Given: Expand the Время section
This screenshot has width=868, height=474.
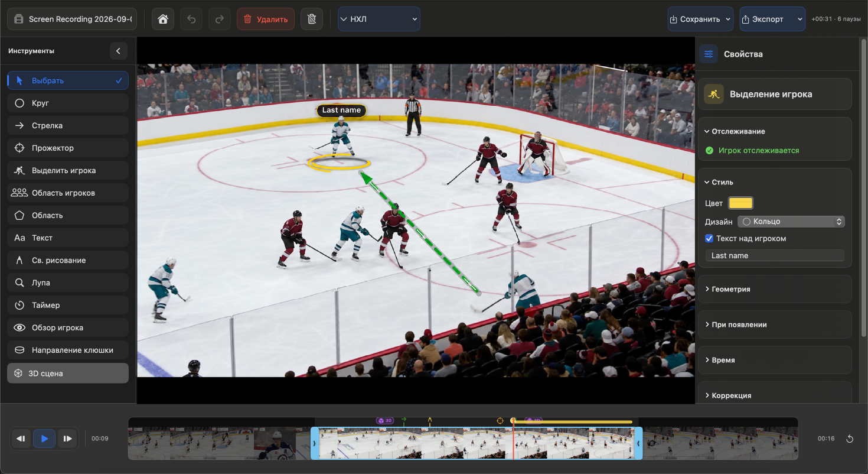Looking at the screenshot, I should pyautogui.click(x=775, y=360).
